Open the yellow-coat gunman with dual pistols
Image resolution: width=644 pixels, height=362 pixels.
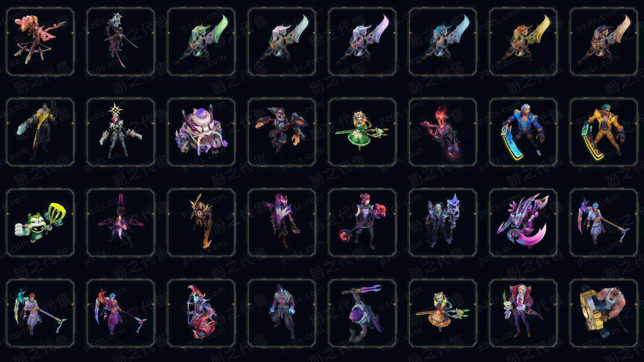click(x=40, y=132)
